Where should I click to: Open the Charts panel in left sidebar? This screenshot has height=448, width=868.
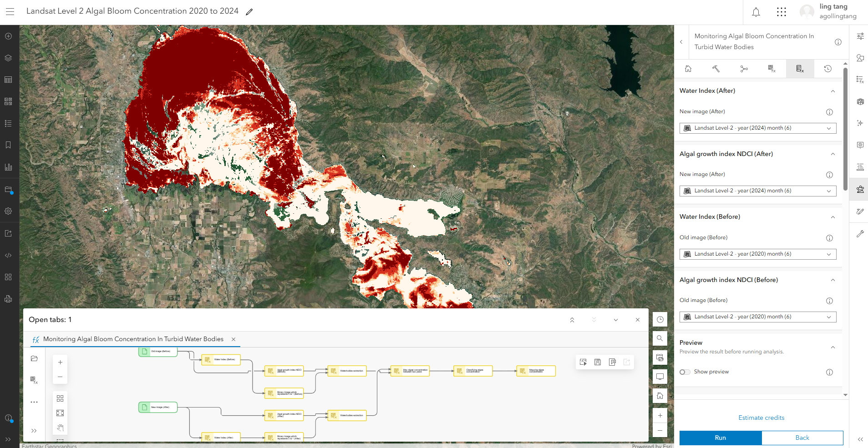tap(8, 167)
